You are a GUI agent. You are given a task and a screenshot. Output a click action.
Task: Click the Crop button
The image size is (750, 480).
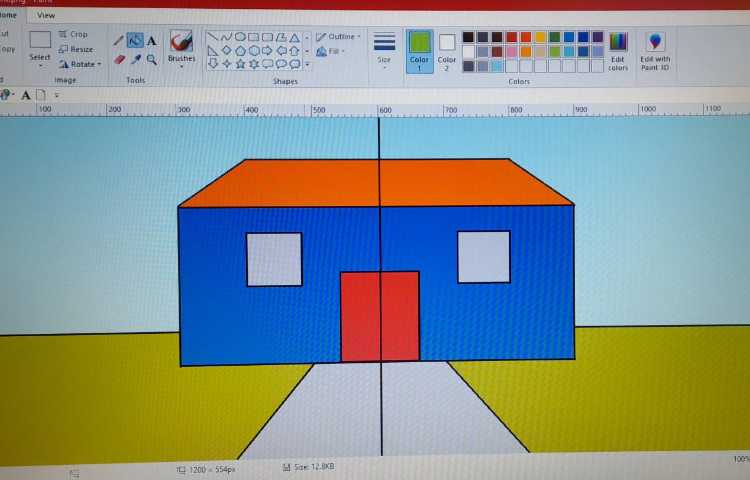(73, 34)
